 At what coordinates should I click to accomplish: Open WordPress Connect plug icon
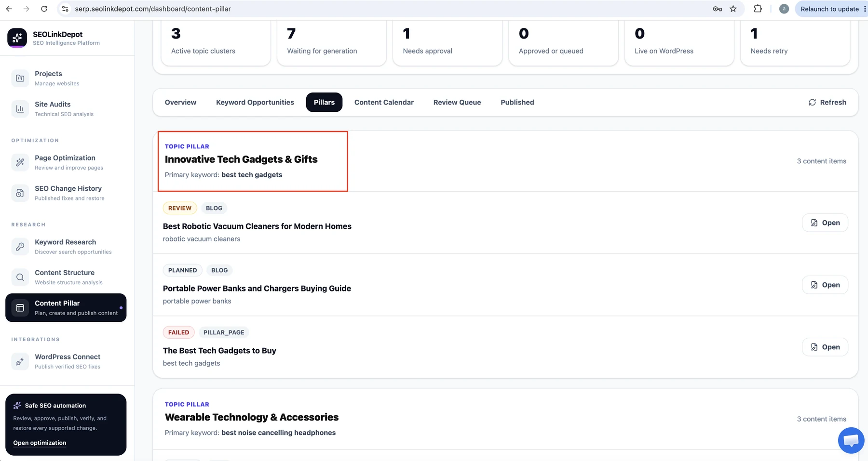point(20,361)
